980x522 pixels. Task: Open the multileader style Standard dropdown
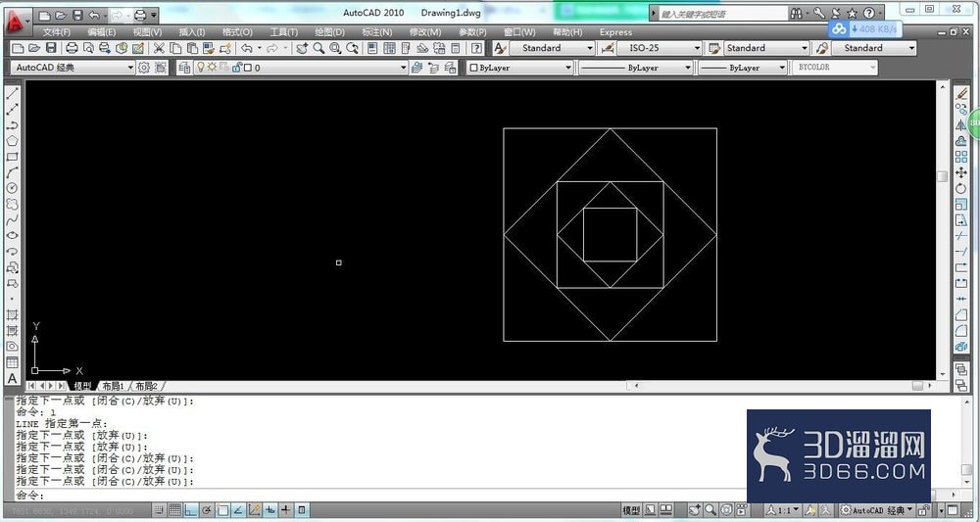point(874,48)
